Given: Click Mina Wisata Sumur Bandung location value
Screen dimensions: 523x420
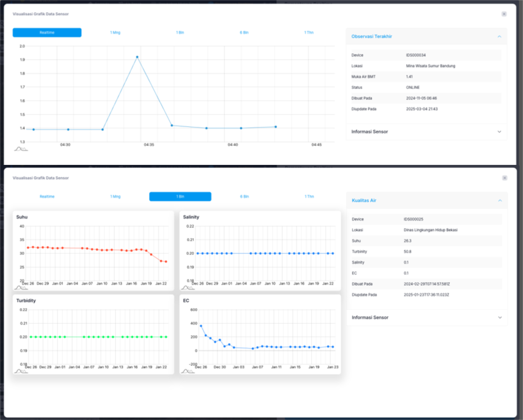Looking at the screenshot, I should [x=430, y=66].
